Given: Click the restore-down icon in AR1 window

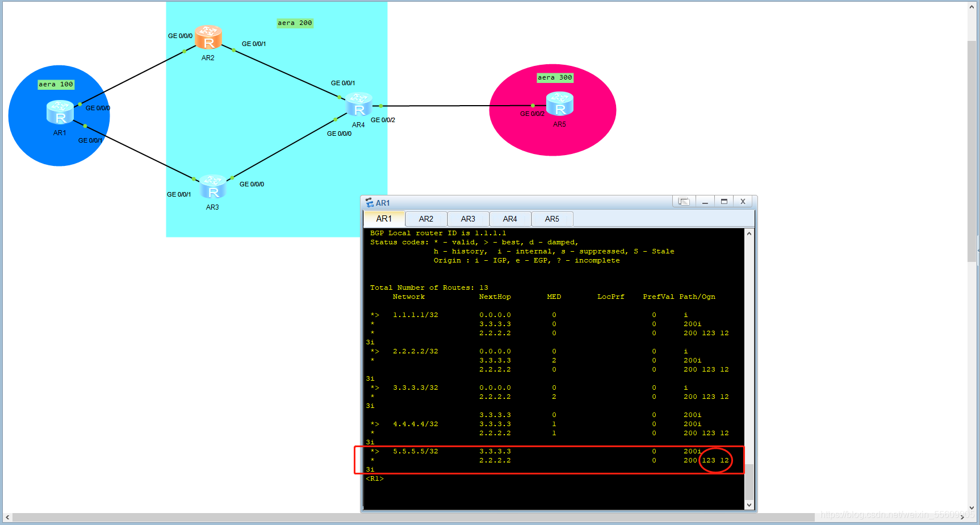Looking at the screenshot, I should [x=684, y=202].
